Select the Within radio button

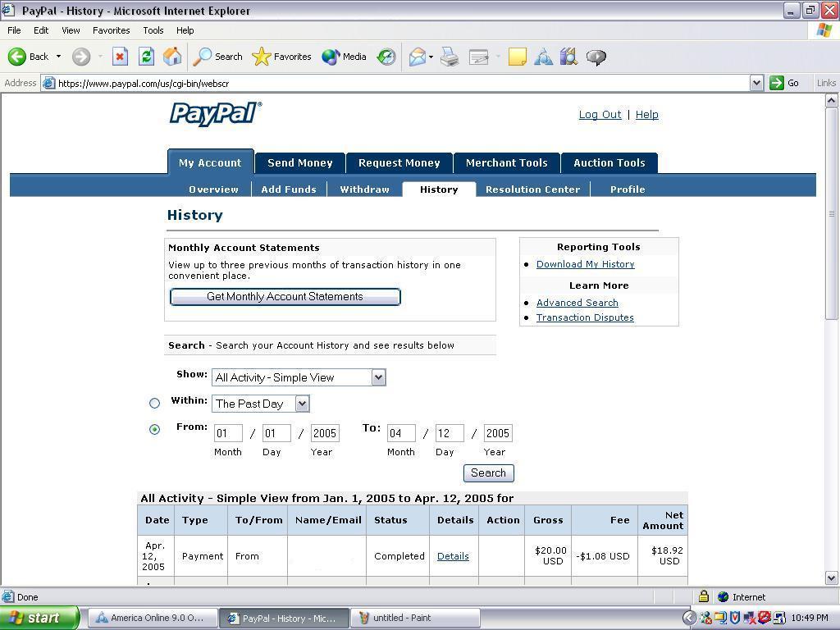point(154,404)
